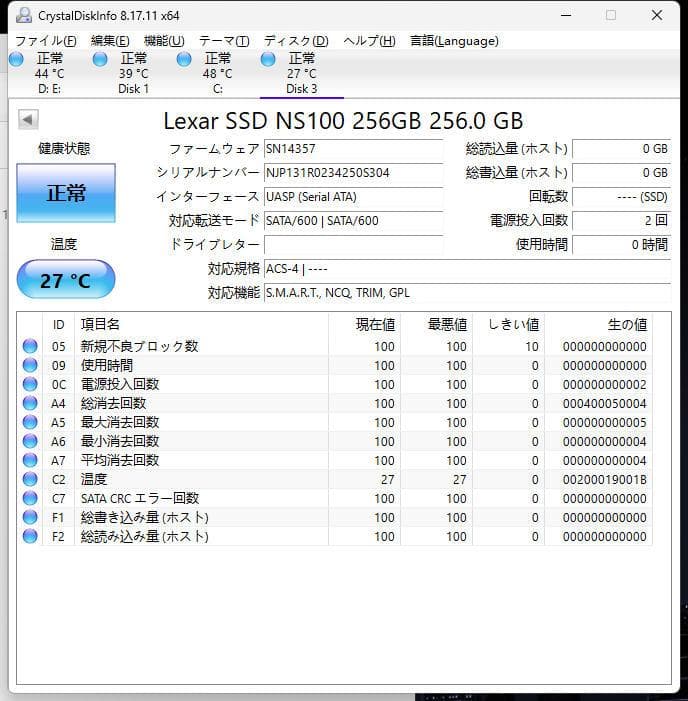
Task: Select the Disk 1 tab at 39 °C
Action: tap(134, 73)
